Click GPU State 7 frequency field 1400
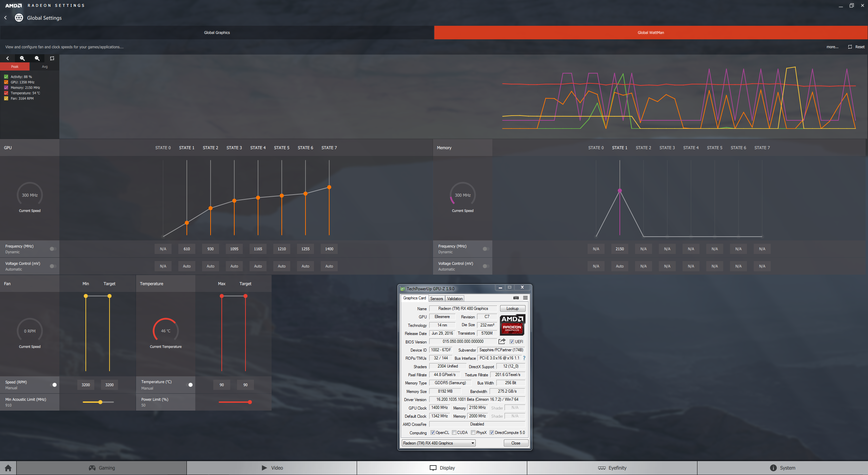The height and width of the screenshot is (475, 868). tap(329, 249)
